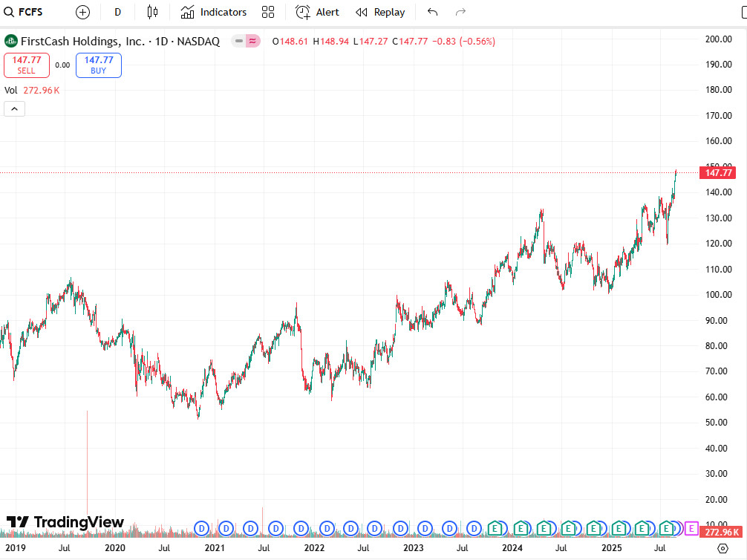Open the dividend marker right of Jul 2021
747x560 pixels.
click(x=275, y=529)
